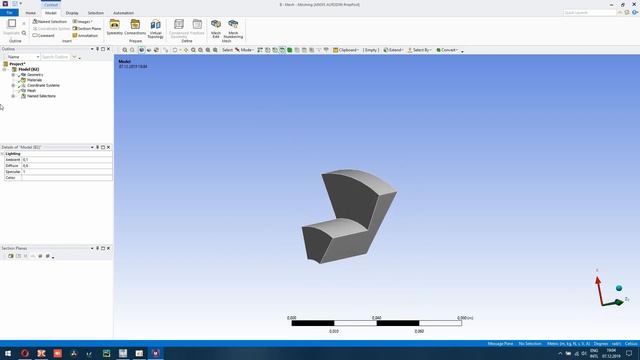Image resolution: width=640 pixels, height=360 pixels.
Task: Select Materials in the outline tree
Action: [x=34, y=80]
